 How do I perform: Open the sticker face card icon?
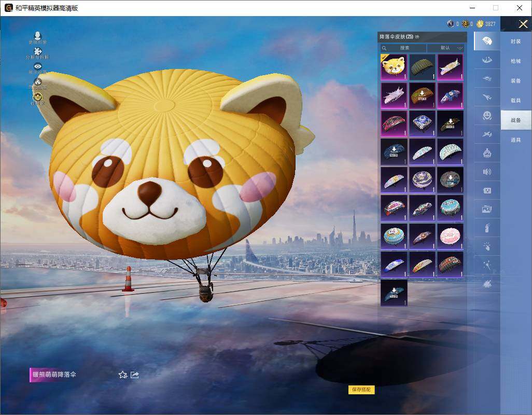pos(487,190)
